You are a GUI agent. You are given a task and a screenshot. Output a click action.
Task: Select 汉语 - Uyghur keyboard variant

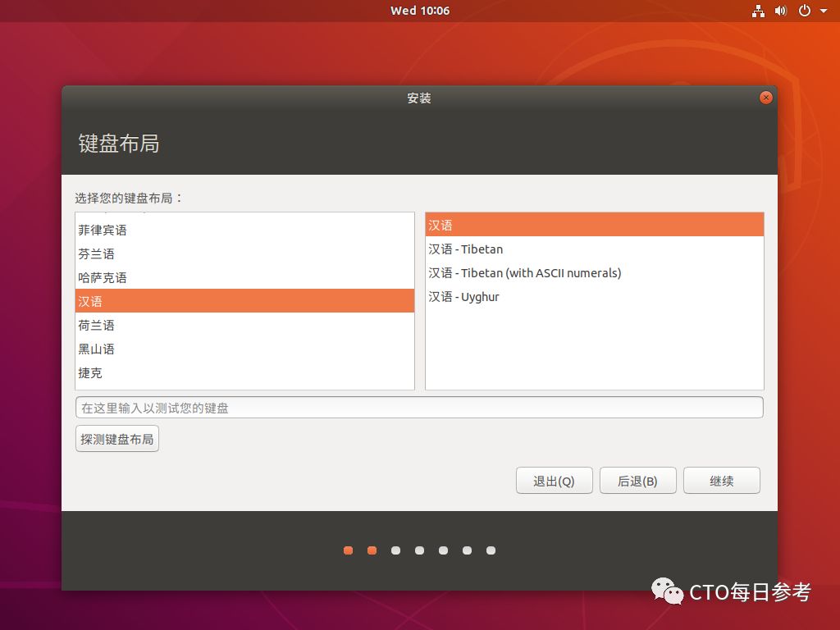463,296
